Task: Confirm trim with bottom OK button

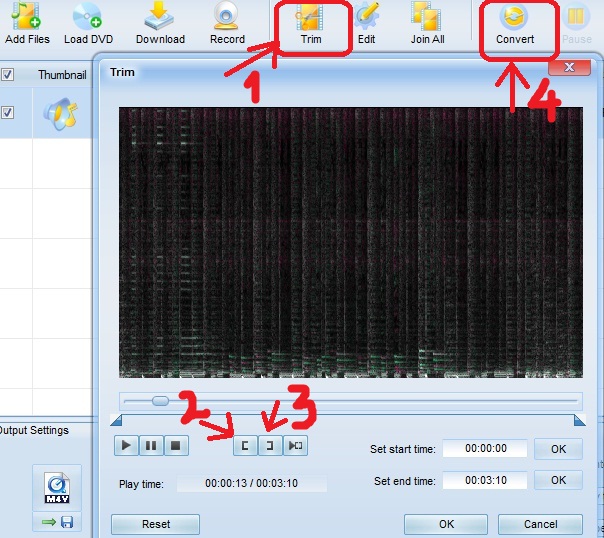Action: point(446,524)
